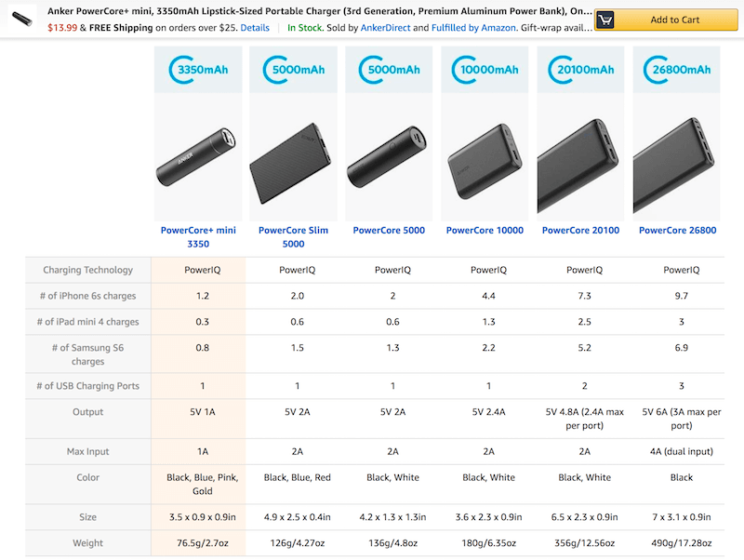This screenshot has height=560, width=744.
Task: Click the cart icon in Add to Cart
Action: pyautogui.click(x=605, y=20)
